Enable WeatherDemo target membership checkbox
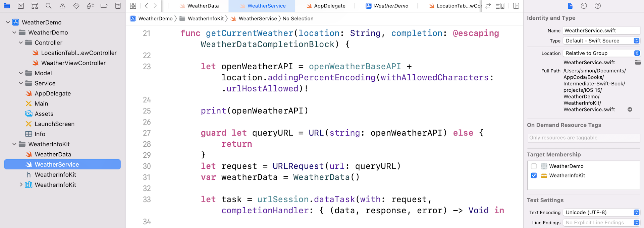 pyautogui.click(x=534, y=166)
